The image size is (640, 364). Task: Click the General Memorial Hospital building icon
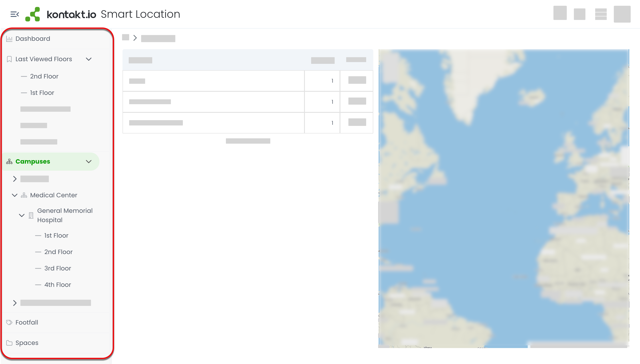[x=31, y=215]
